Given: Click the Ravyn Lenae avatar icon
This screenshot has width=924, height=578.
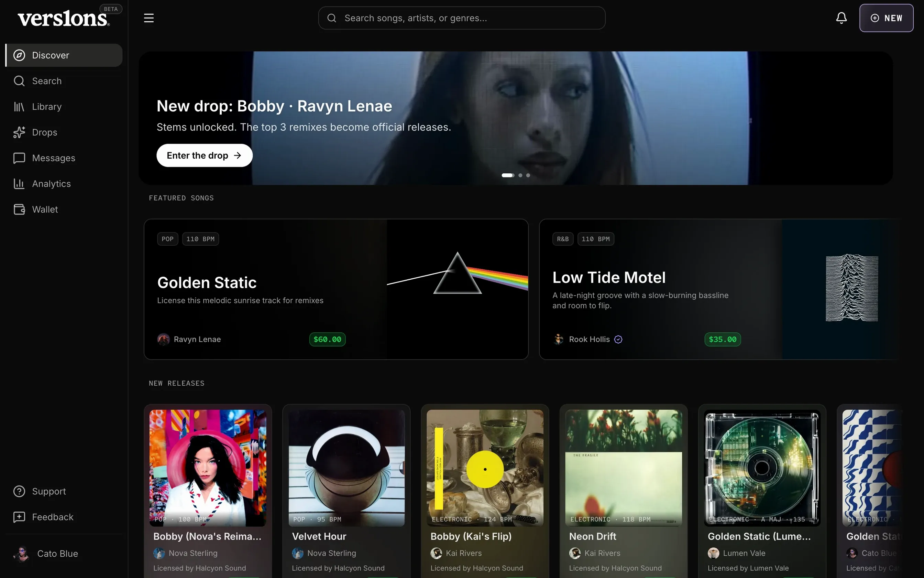Looking at the screenshot, I should tap(163, 339).
